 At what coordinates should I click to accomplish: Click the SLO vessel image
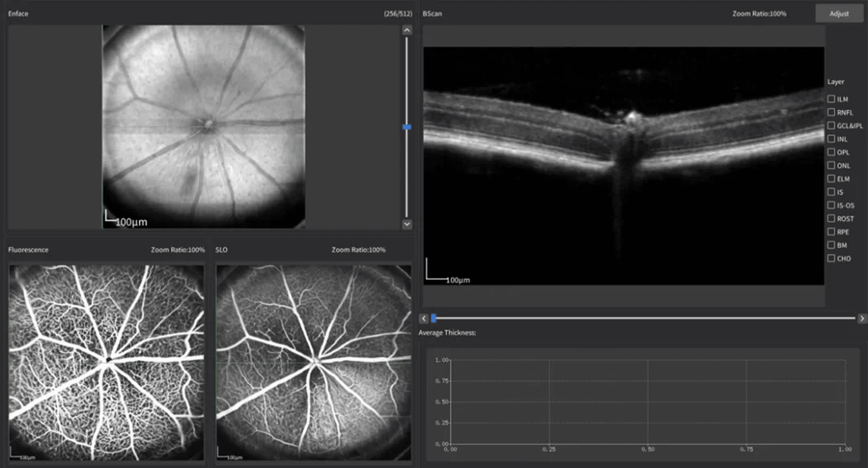click(x=313, y=363)
